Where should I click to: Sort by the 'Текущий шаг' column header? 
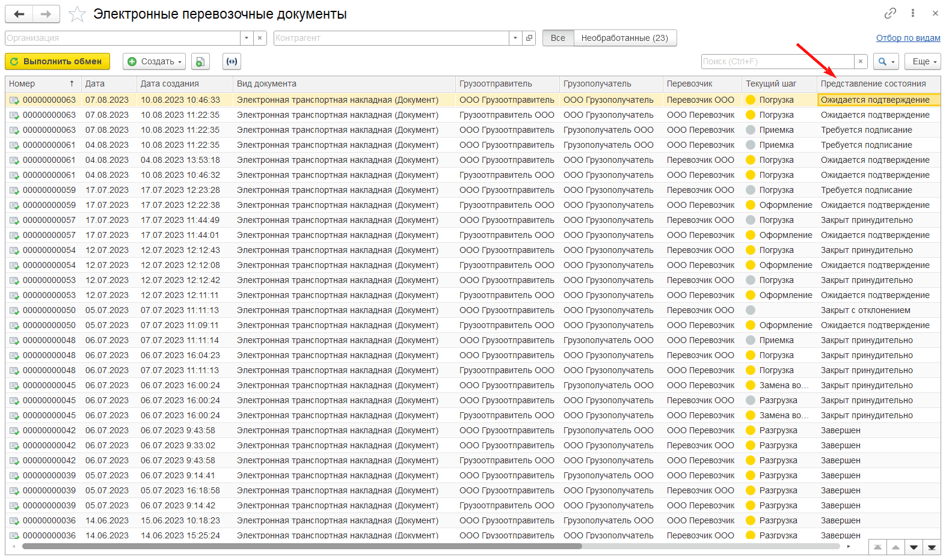coord(779,84)
